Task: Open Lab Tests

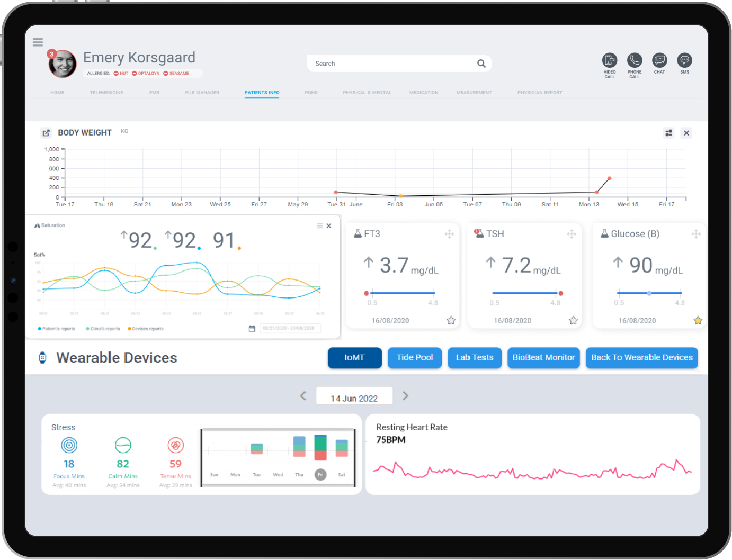Action: (x=475, y=358)
